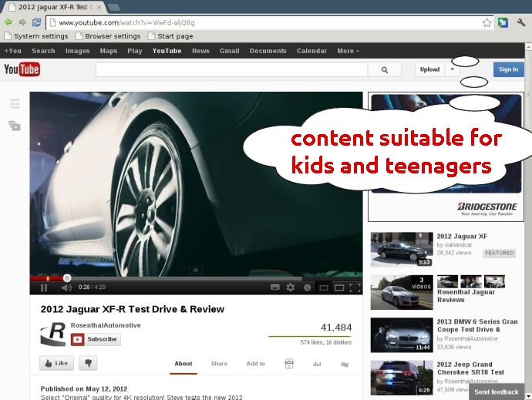Switch to the Share tab
The image size is (532, 400).
click(219, 364)
